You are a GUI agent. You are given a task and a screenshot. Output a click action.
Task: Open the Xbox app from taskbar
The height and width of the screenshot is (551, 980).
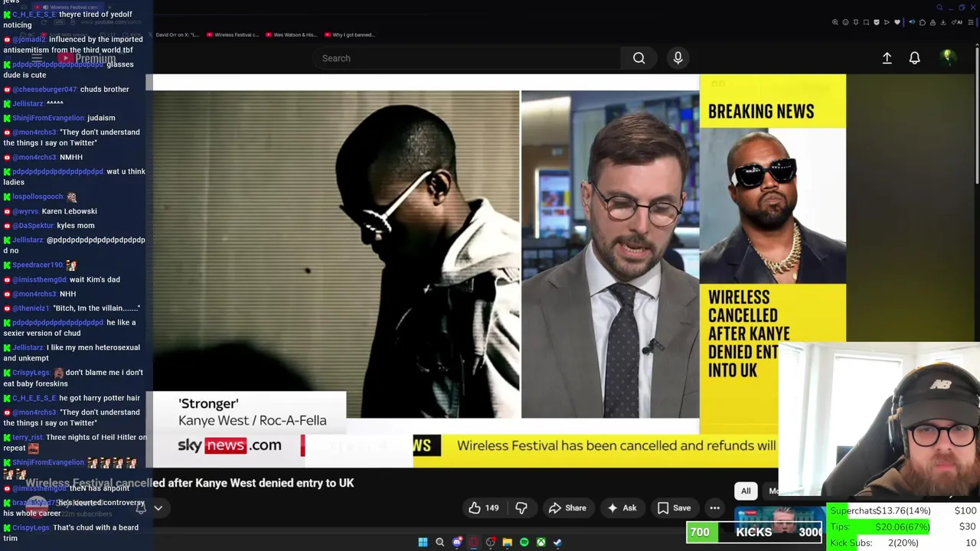[541, 542]
